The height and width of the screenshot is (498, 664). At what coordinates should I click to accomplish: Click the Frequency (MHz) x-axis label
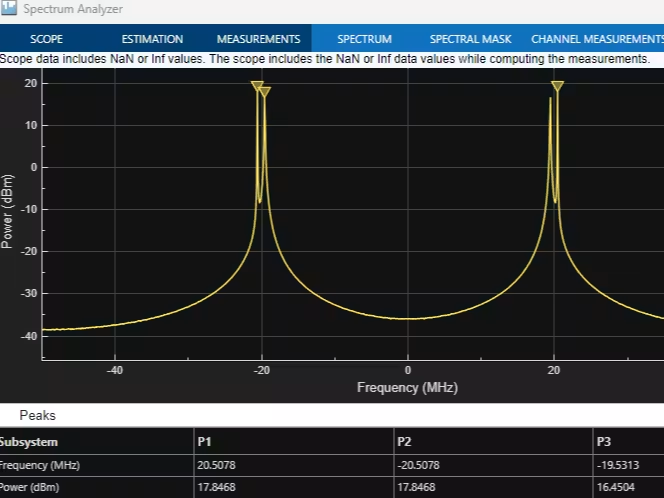pyautogui.click(x=407, y=387)
